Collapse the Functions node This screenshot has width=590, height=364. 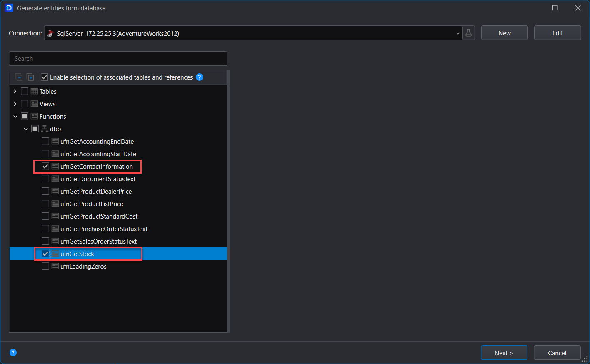[x=15, y=116]
